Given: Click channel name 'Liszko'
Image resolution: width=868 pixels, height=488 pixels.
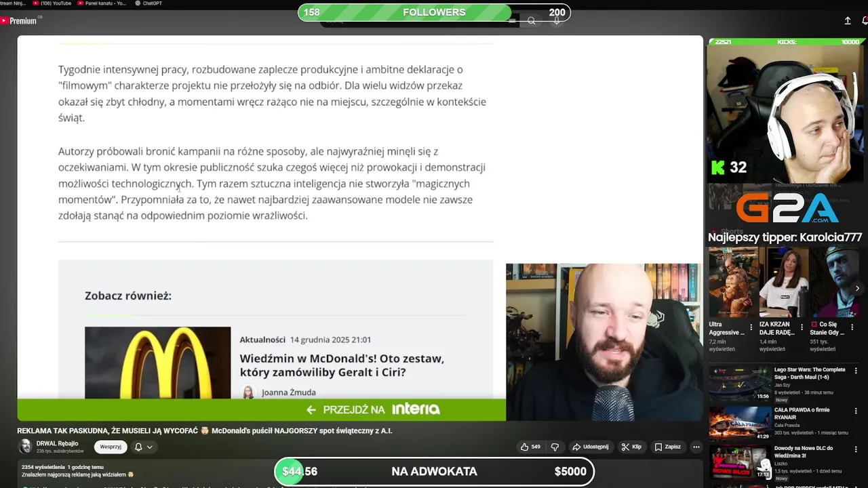Looking at the screenshot, I should click(782, 464).
